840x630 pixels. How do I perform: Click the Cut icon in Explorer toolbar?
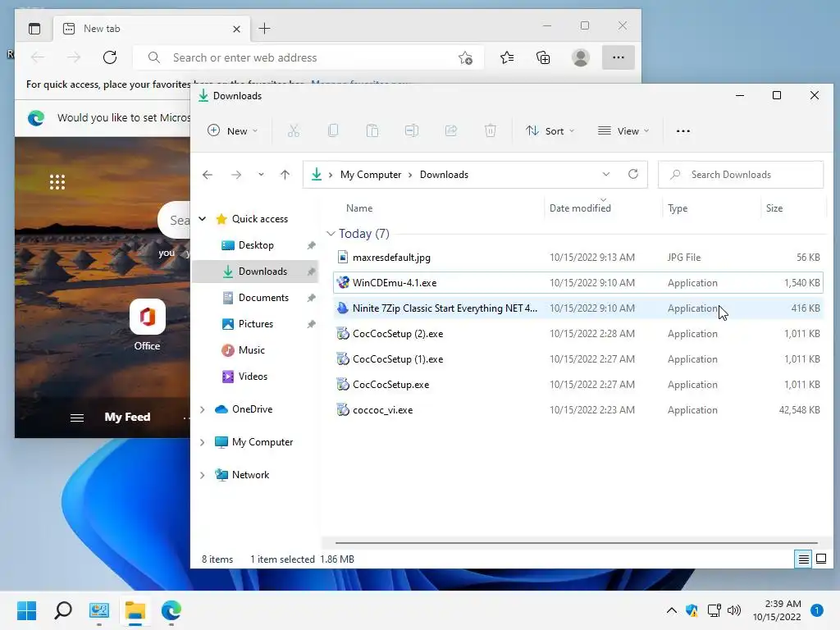294,130
